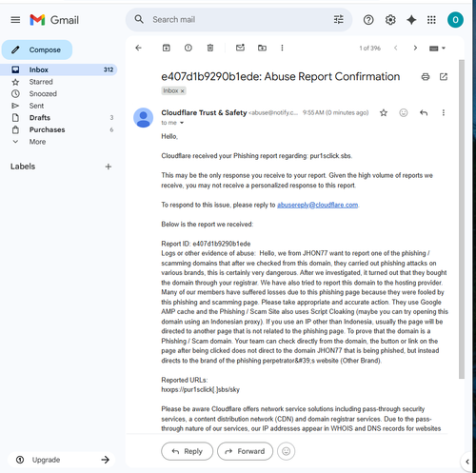The width and height of the screenshot is (476, 473).
Task: Open the Google apps grid
Action: click(431, 20)
